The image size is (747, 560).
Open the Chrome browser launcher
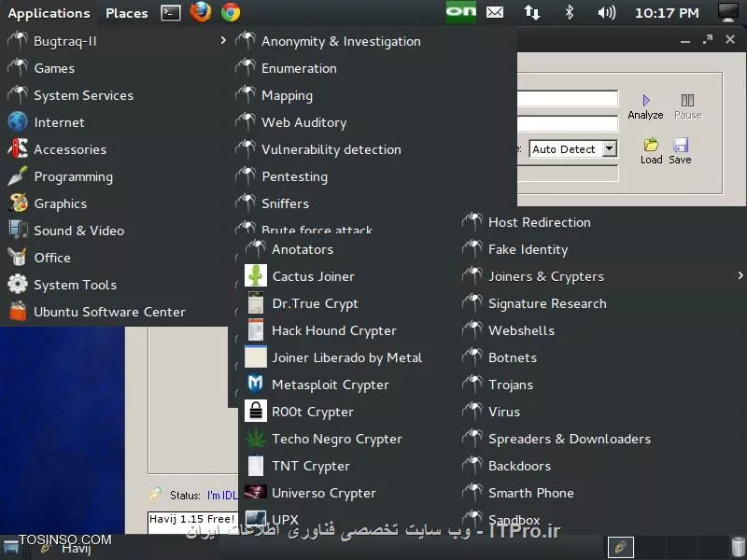pos(231,12)
